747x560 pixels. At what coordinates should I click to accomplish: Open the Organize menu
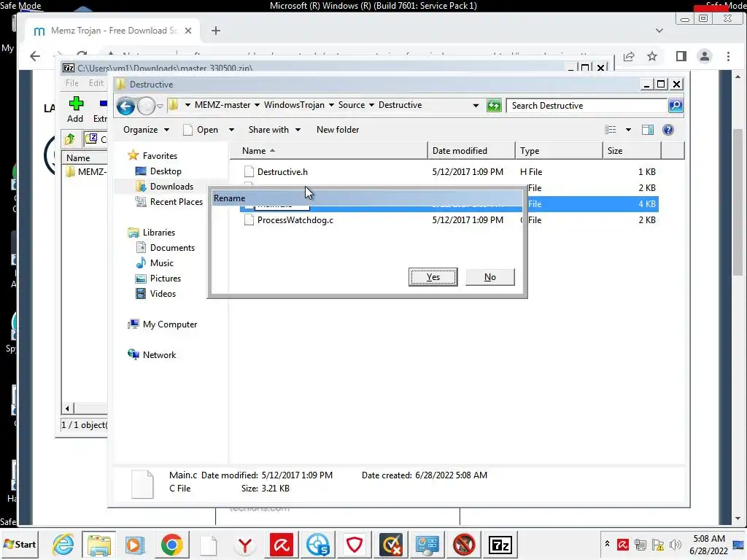pos(146,130)
